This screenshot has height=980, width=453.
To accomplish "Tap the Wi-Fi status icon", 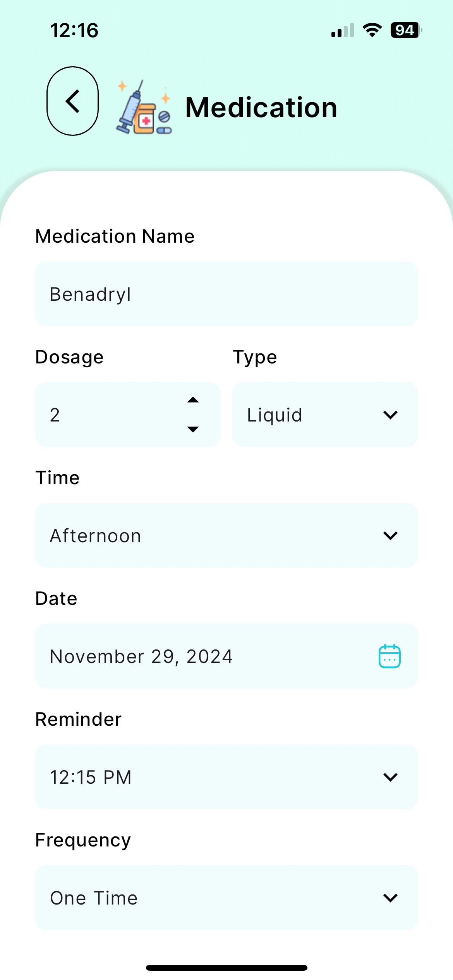I will click(x=372, y=30).
